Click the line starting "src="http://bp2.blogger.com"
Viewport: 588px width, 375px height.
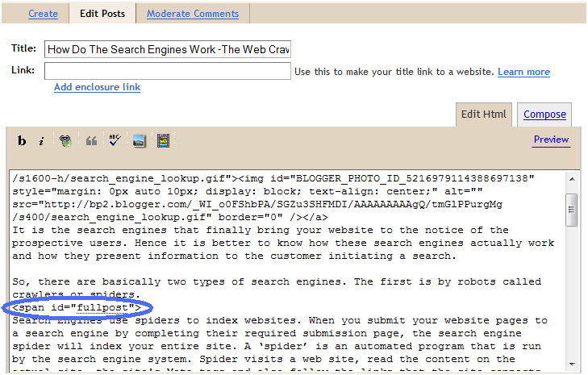point(256,204)
